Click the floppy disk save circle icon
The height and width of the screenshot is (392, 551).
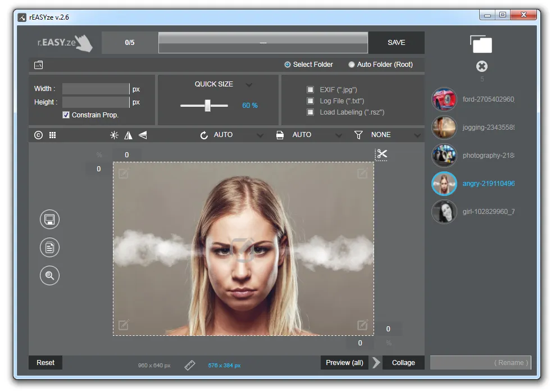[x=49, y=220]
